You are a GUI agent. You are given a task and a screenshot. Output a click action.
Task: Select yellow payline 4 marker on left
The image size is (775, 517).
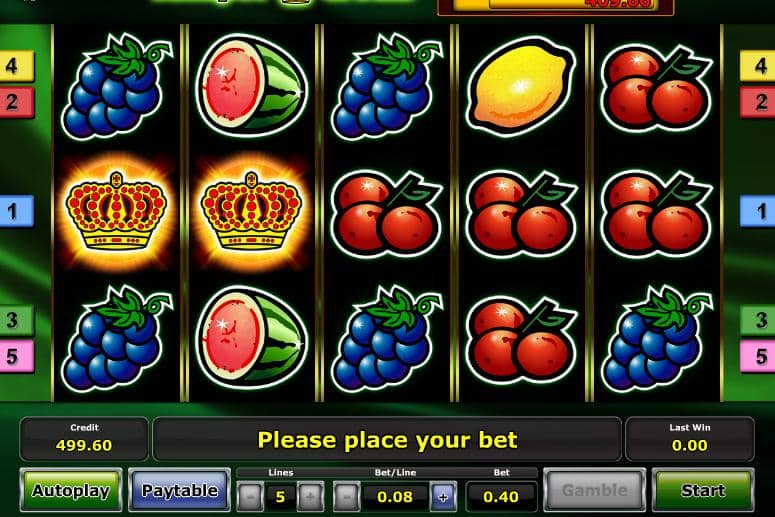pos(16,66)
